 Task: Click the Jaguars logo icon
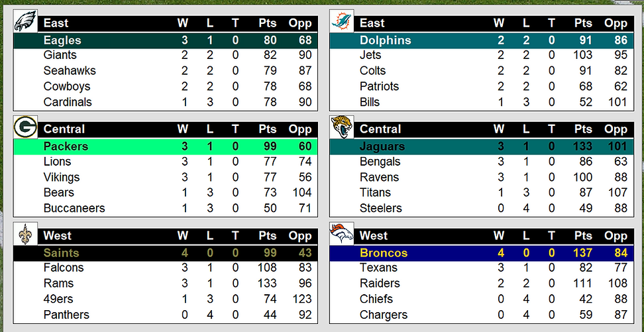point(342,127)
